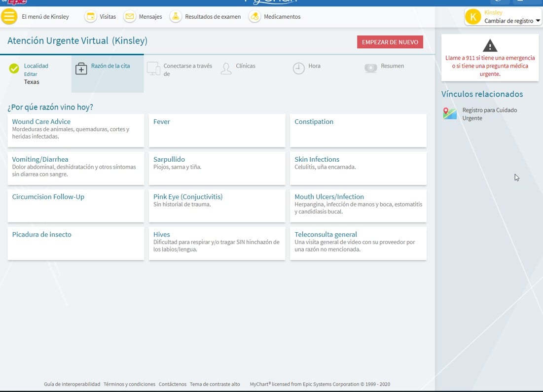This screenshot has width=543, height=392.
Task: Select the Teleconsulta general option
Action: tap(358, 243)
